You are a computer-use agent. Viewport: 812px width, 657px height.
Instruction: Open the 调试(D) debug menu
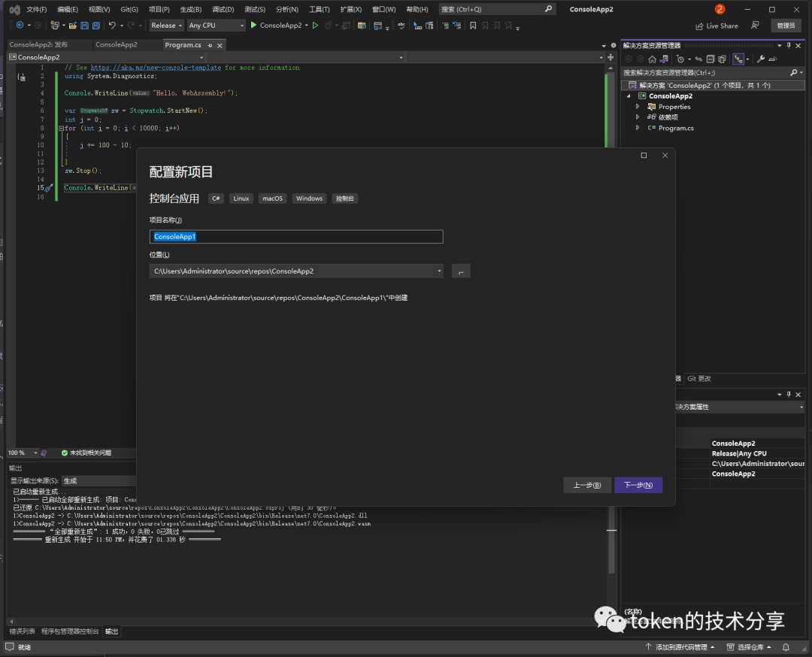pos(223,9)
